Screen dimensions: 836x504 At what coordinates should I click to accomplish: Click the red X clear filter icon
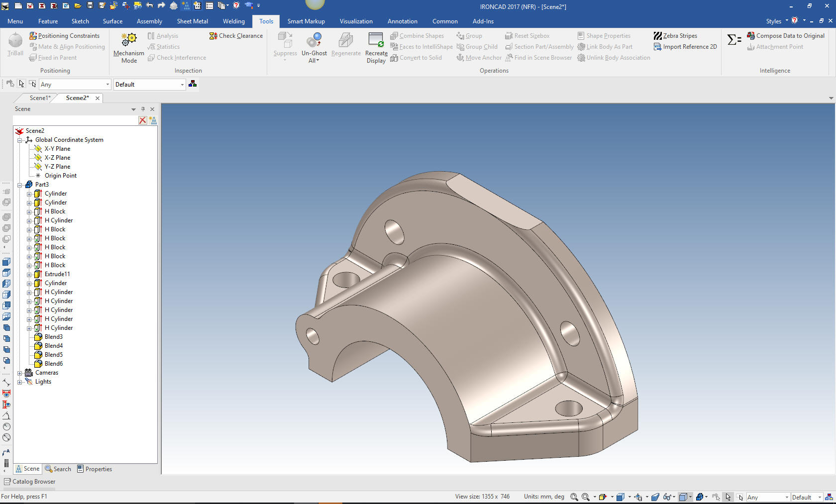click(143, 120)
